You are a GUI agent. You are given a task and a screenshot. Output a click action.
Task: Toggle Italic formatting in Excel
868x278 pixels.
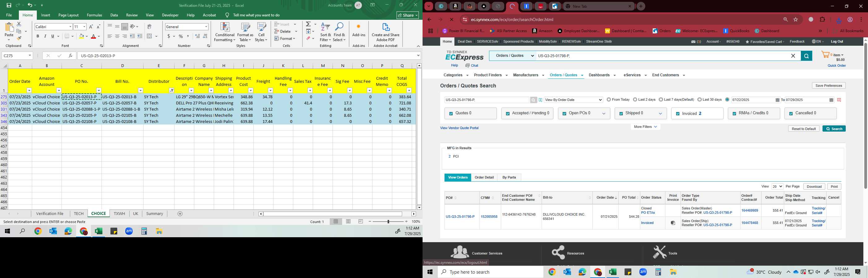coord(45,36)
